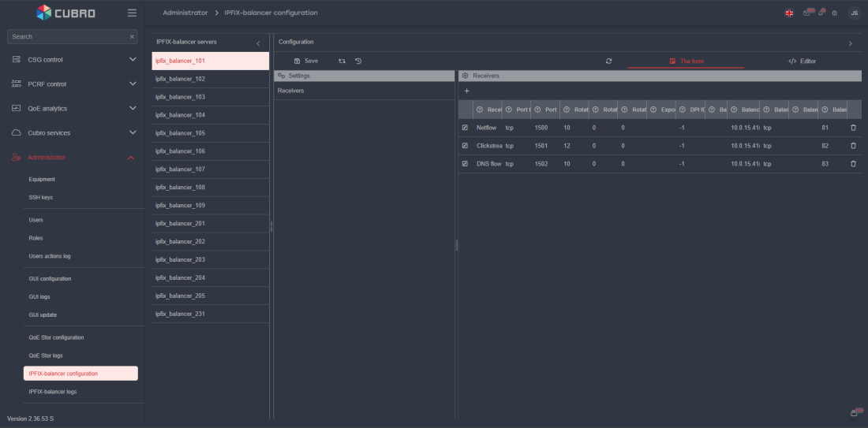Click the refresh icon left of The form tab
Viewport: 868px width, 428px height.
point(608,61)
